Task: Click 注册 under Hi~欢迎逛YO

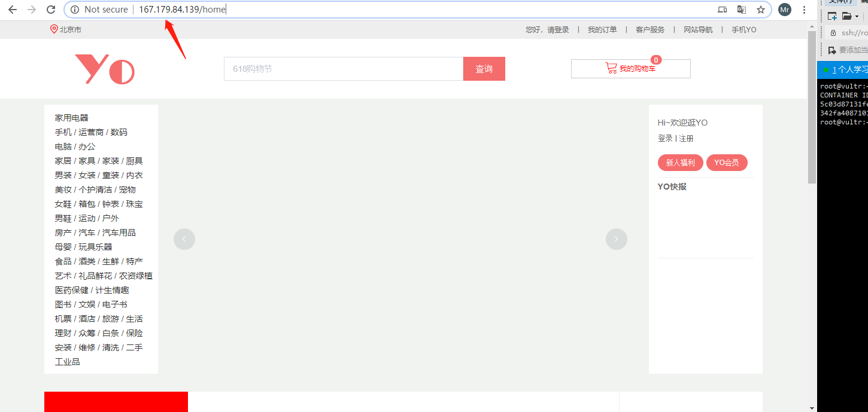Action: (x=686, y=139)
